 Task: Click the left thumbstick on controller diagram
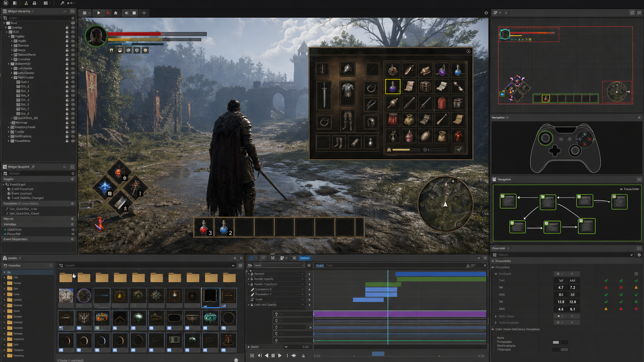(546, 138)
